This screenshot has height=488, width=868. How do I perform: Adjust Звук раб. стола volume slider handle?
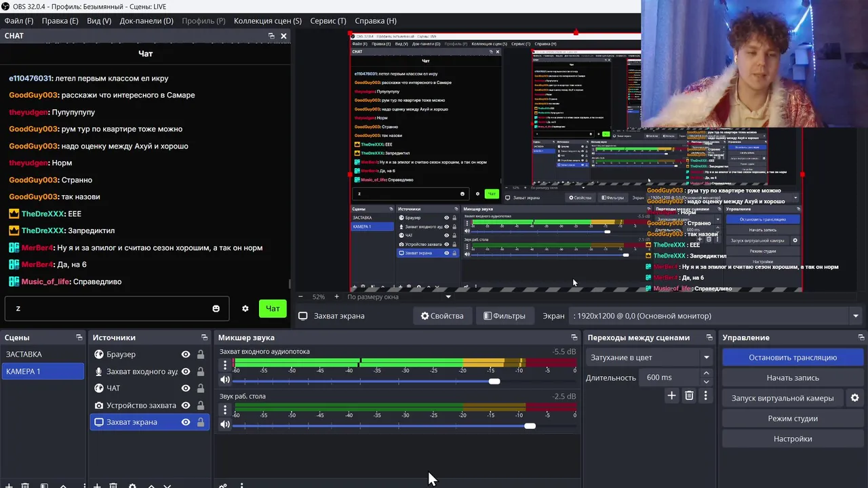tap(530, 426)
